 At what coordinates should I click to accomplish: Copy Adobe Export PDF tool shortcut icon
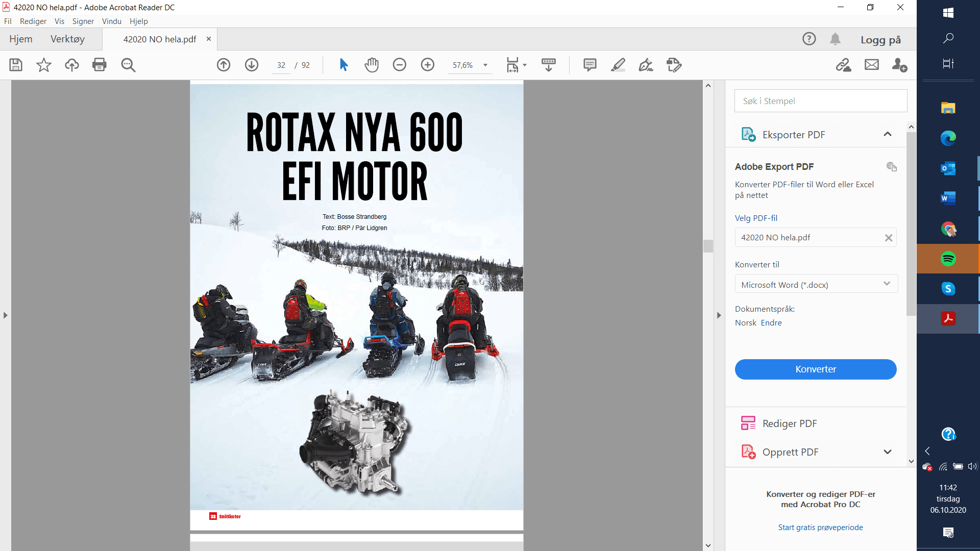point(892,166)
